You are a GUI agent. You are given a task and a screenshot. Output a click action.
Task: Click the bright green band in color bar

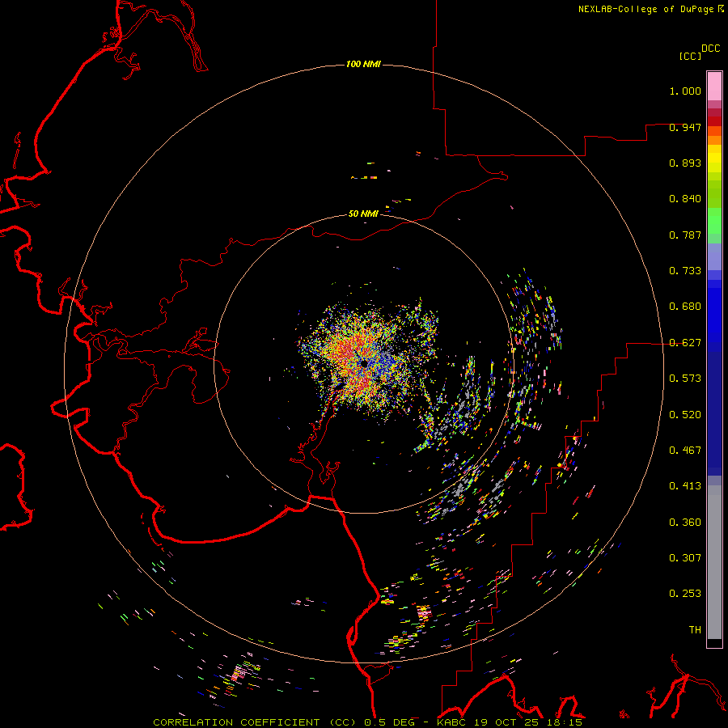[714, 221]
